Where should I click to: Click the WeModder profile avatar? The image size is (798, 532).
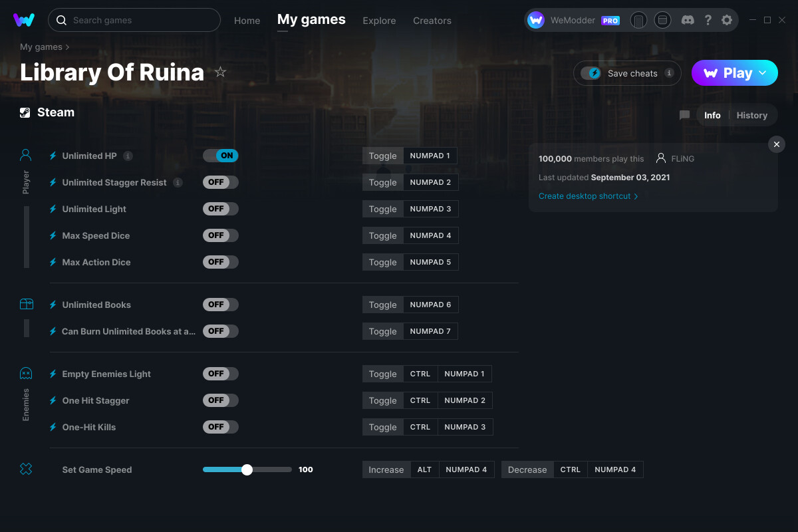click(536, 20)
